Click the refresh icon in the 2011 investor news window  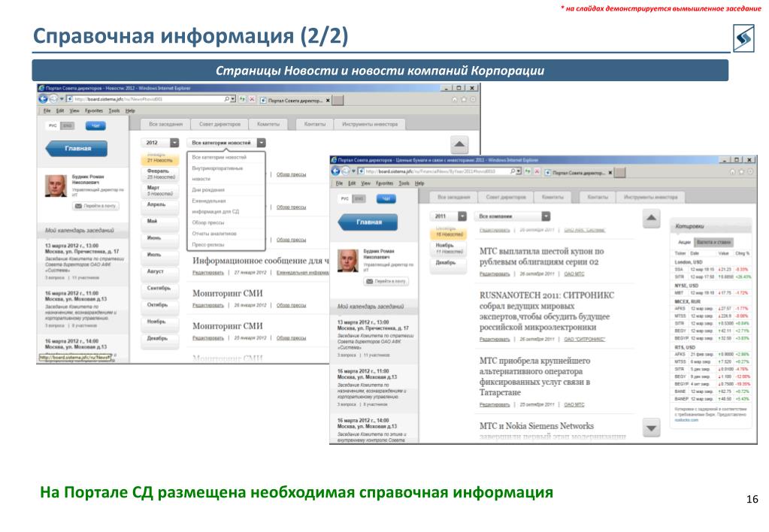coord(528,171)
